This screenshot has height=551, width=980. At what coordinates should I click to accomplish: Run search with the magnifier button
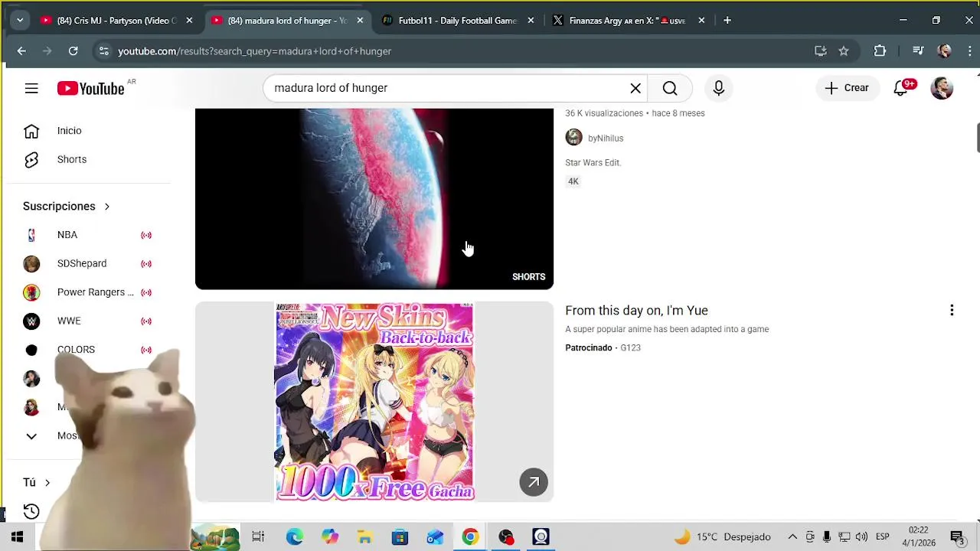(x=670, y=88)
